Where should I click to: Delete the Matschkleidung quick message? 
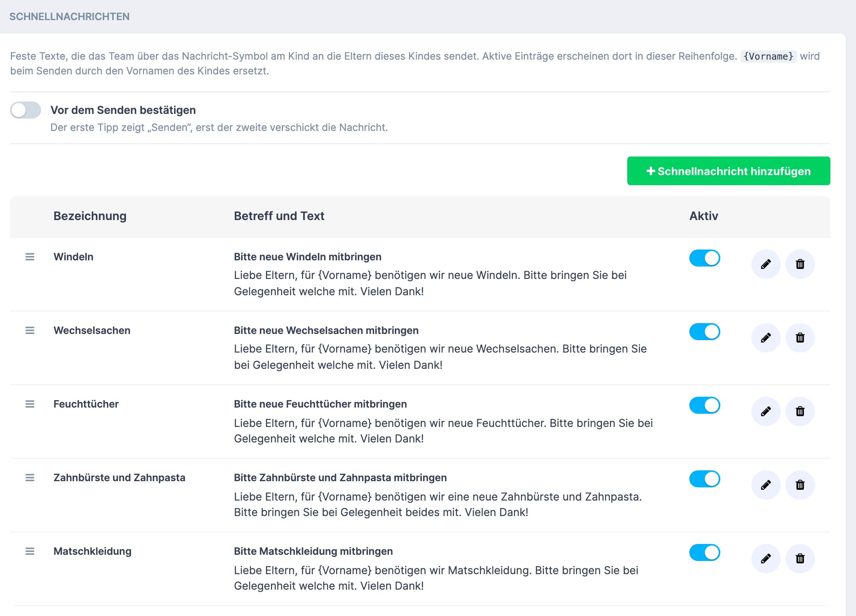(x=800, y=559)
